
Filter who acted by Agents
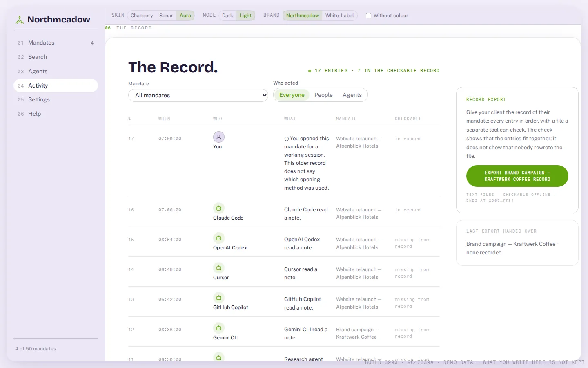(352, 95)
